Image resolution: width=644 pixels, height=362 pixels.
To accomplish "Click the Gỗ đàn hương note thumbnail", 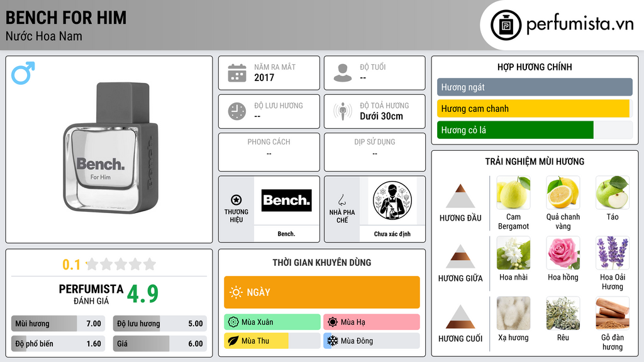I will 613,313.
